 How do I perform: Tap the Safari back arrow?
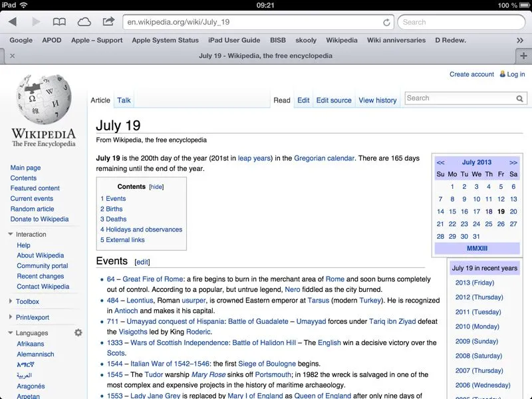click(12, 22)
